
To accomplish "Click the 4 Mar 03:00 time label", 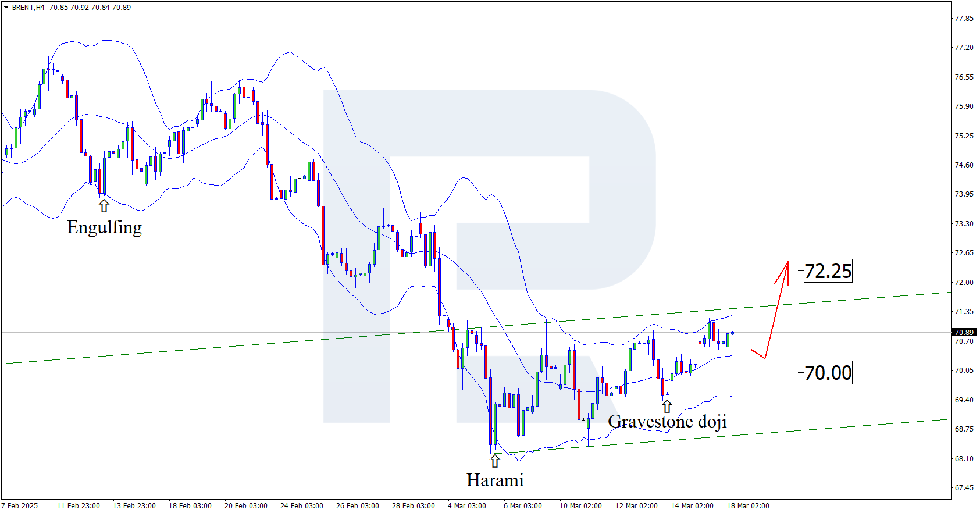I will pyautogui.click(x=467, y=505).
